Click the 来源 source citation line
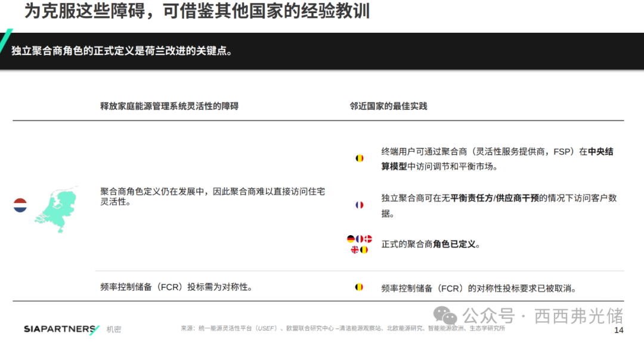Viewport: 644px width, 342px height. pos(343,328)
